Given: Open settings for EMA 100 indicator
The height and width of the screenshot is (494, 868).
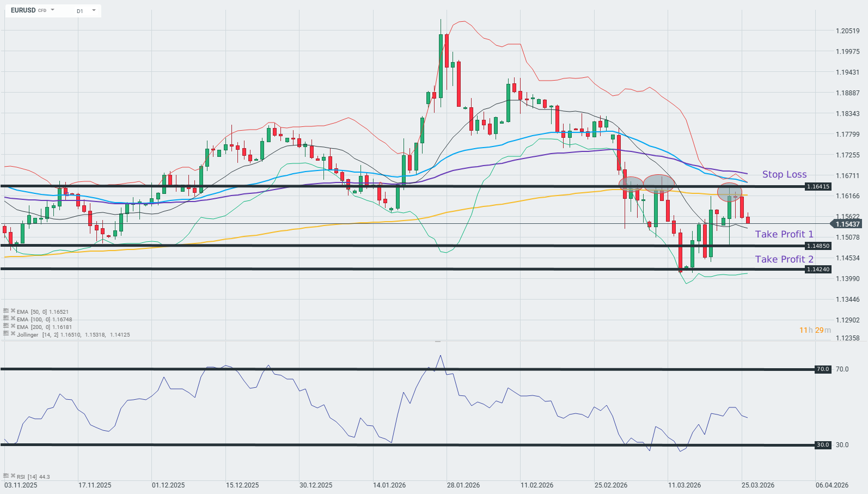Looking at the screenshot, I should [x=6, y=319].
